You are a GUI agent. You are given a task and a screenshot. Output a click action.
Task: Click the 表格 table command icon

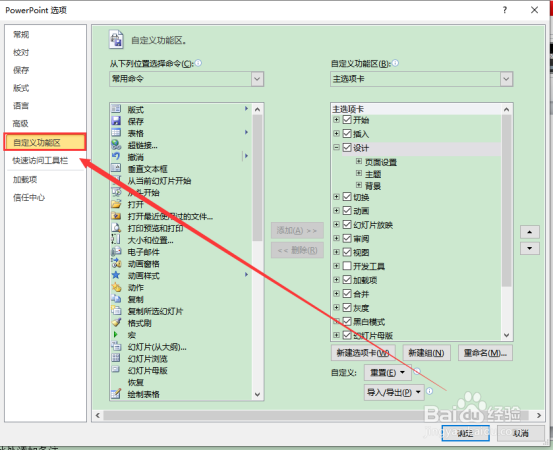116,133
